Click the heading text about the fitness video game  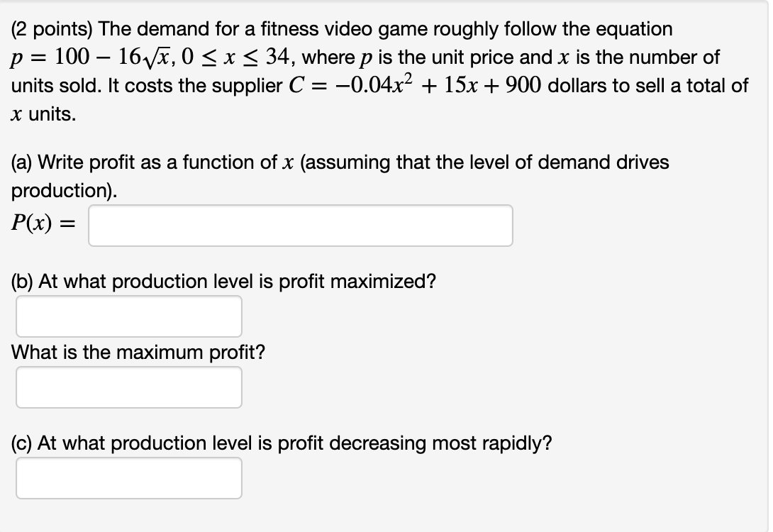[x=340, y=29]
